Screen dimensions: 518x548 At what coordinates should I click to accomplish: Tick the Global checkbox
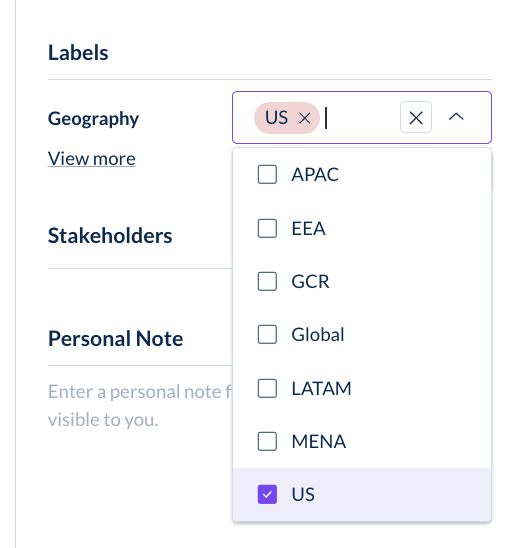point(267,334)
